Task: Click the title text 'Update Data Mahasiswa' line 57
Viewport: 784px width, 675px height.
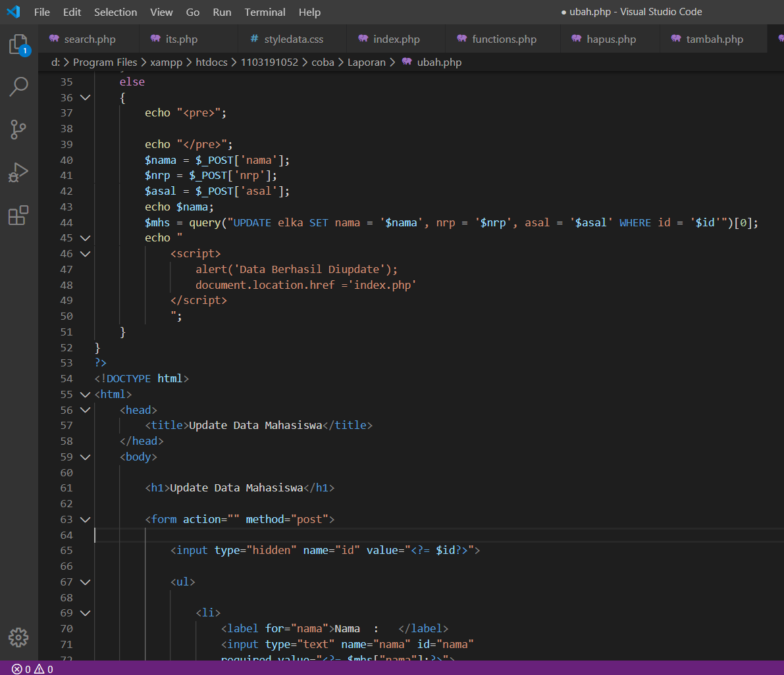Action: click(255, 425)
